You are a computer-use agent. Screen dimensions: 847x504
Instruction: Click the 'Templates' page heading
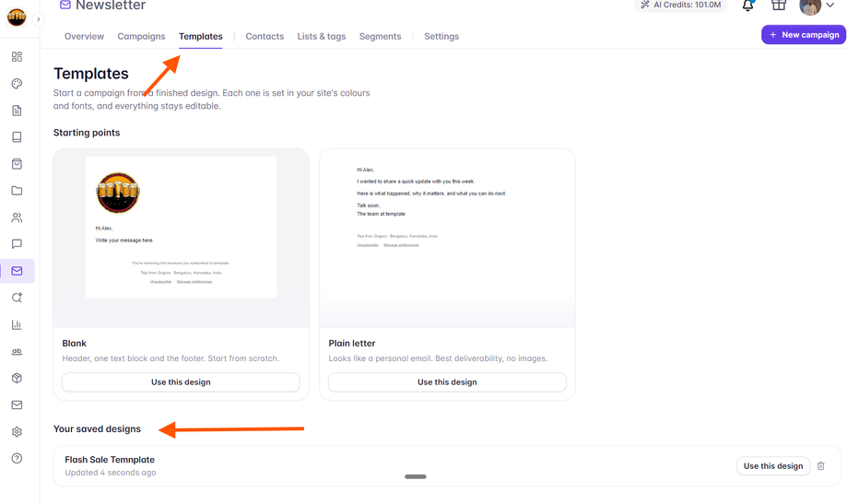(90, 74)
